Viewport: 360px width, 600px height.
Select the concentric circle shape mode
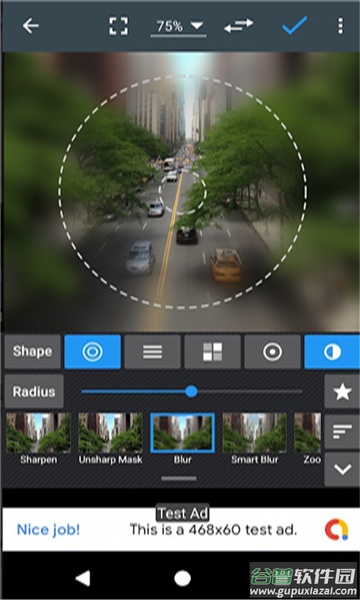(x=93, y=352)
